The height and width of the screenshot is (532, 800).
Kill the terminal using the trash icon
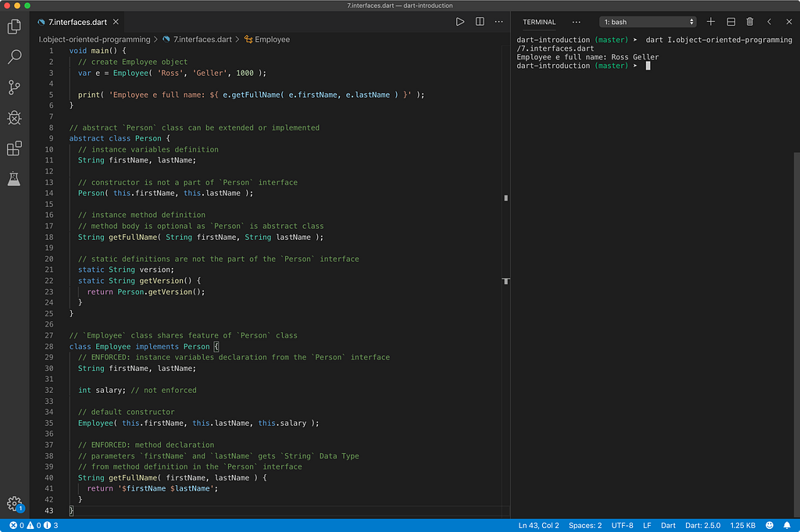tap(749, 21)
